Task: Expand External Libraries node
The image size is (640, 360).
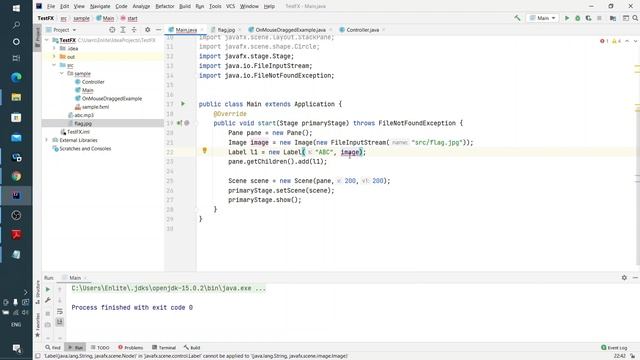Action: point(47,140)
